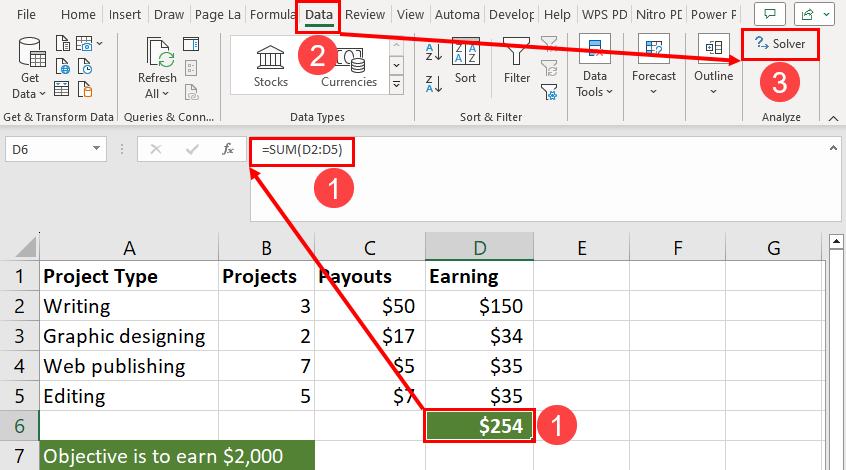Image resolution: width=846 pixels, height=470 pixels.
Task: Switch to the Draw tab
Action: 169,15
